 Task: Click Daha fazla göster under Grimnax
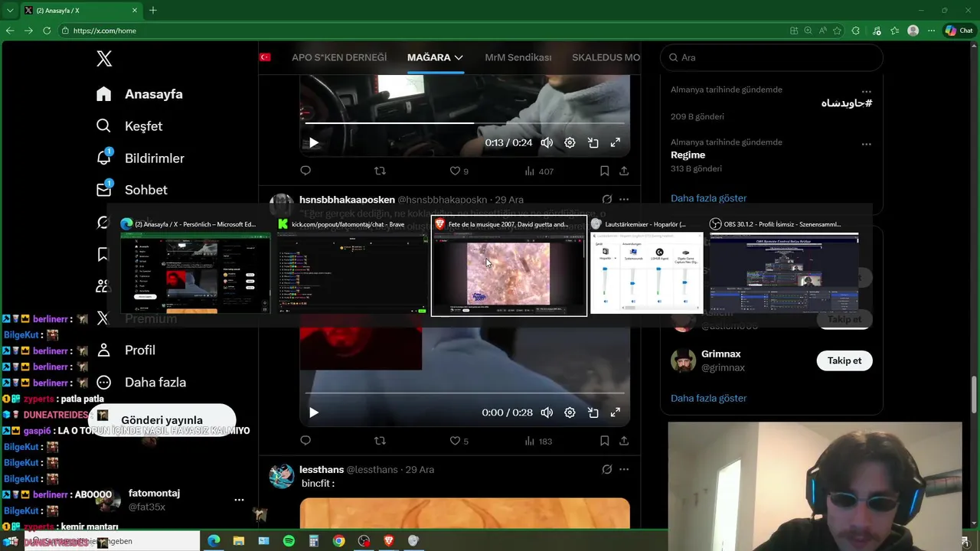point(708,398)
